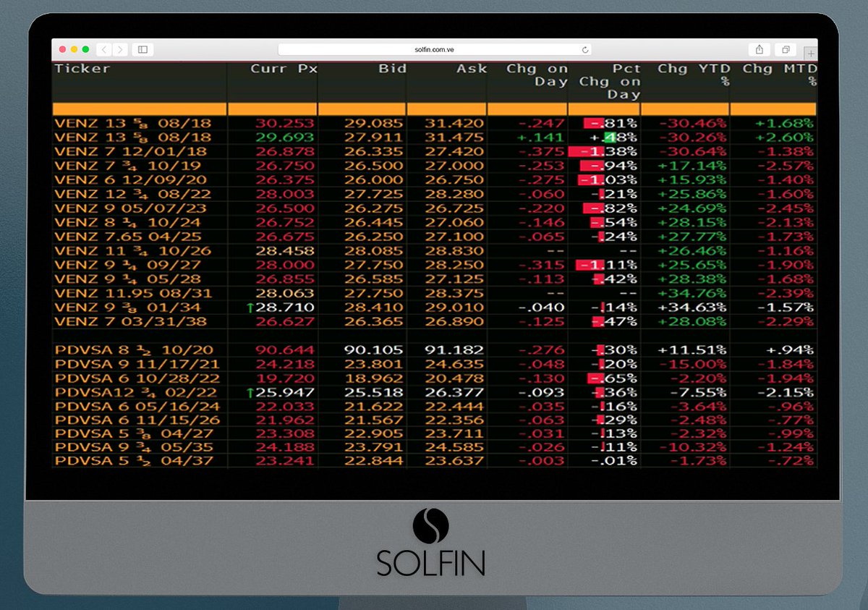Select the Bid column header
The height and width of the screenshot is (610, 868).
click(392, 69)
